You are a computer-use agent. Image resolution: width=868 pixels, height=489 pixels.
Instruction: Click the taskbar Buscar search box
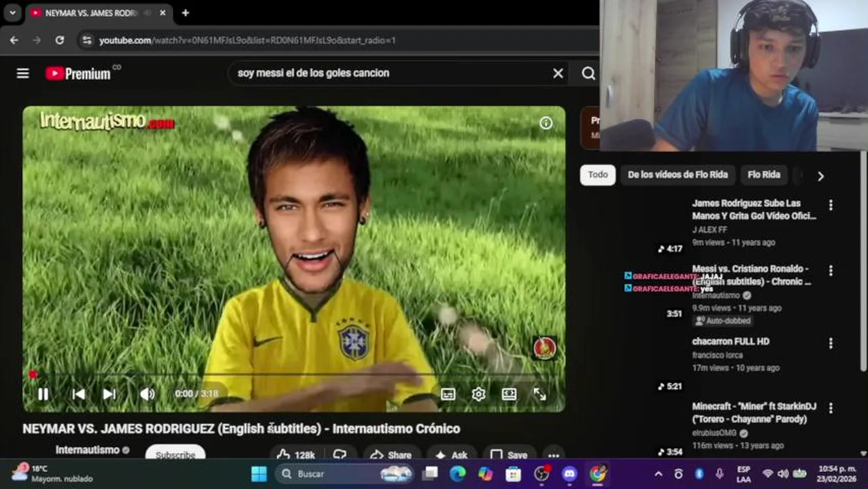point(346,473)
